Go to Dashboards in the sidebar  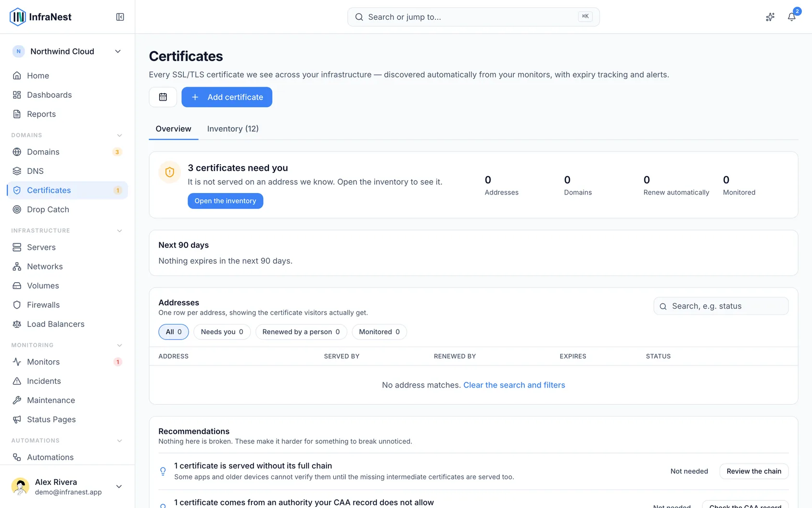(67, 95)
